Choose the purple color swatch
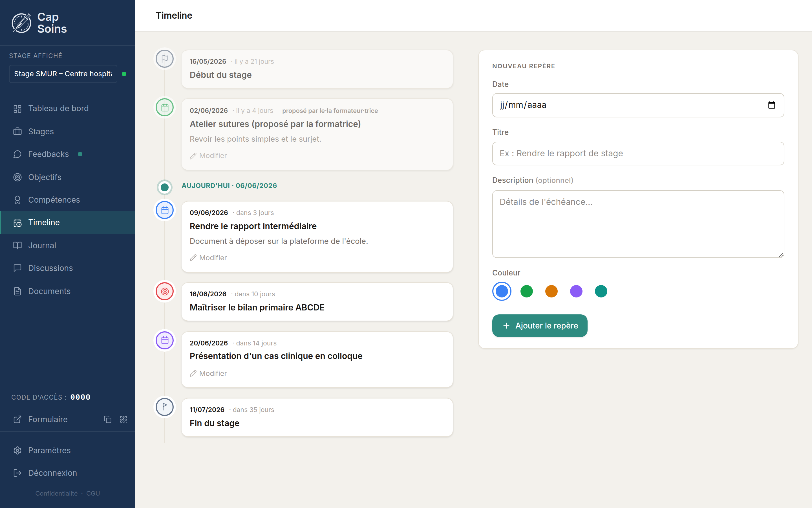 [x=576, y=291]
